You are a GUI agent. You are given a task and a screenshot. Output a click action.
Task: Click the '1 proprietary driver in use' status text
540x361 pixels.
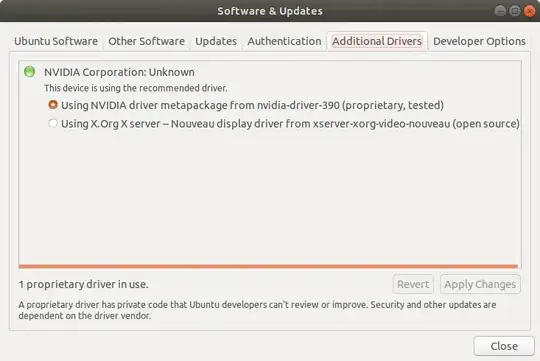[x=84, y=284]
